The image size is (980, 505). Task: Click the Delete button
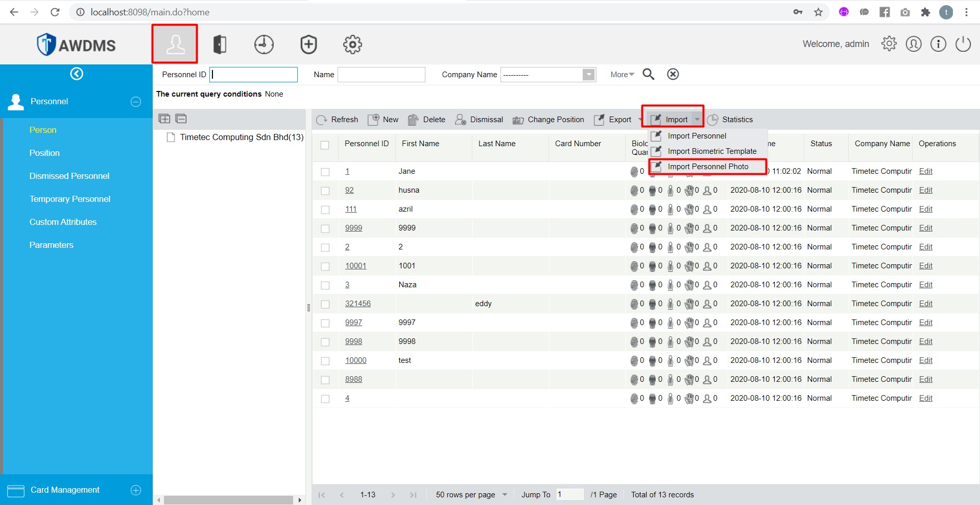pyautogui.click(x=426, y=120)
